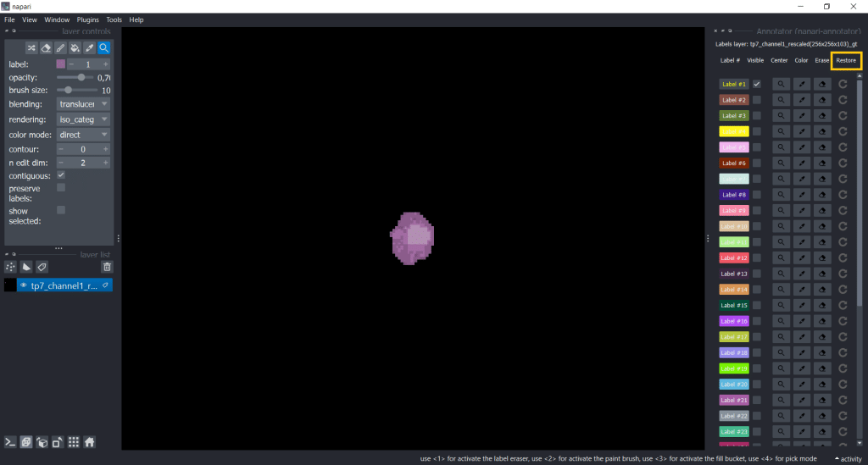Click the restore icon for Label #1
The height and width of the screenshot is (465, 868).
[x=843, y=84]
